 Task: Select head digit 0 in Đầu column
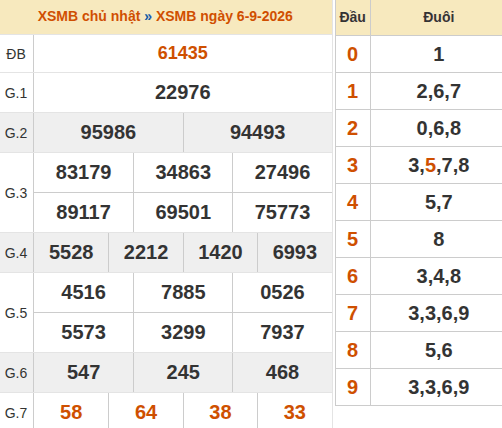(352, 54)
